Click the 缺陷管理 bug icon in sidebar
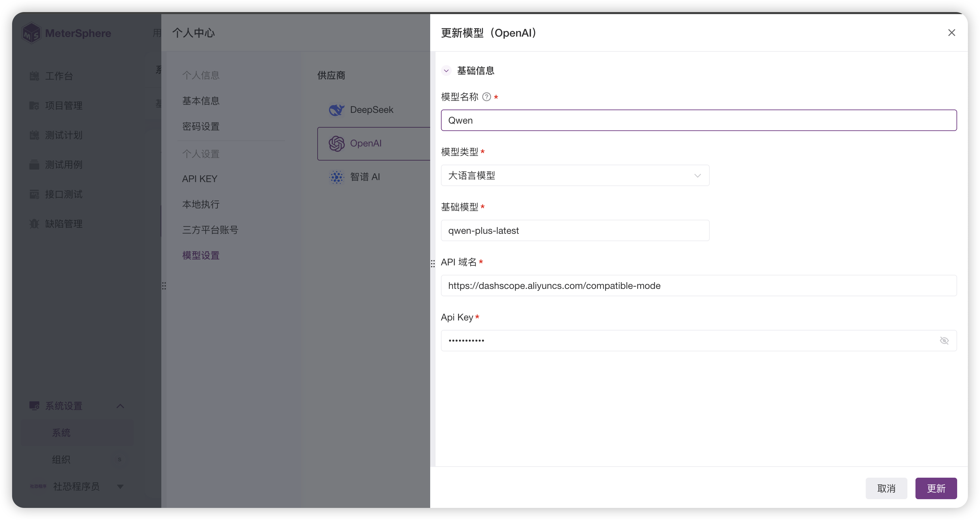The width and height of the screenshot is (980, 520). click(34, 224)
